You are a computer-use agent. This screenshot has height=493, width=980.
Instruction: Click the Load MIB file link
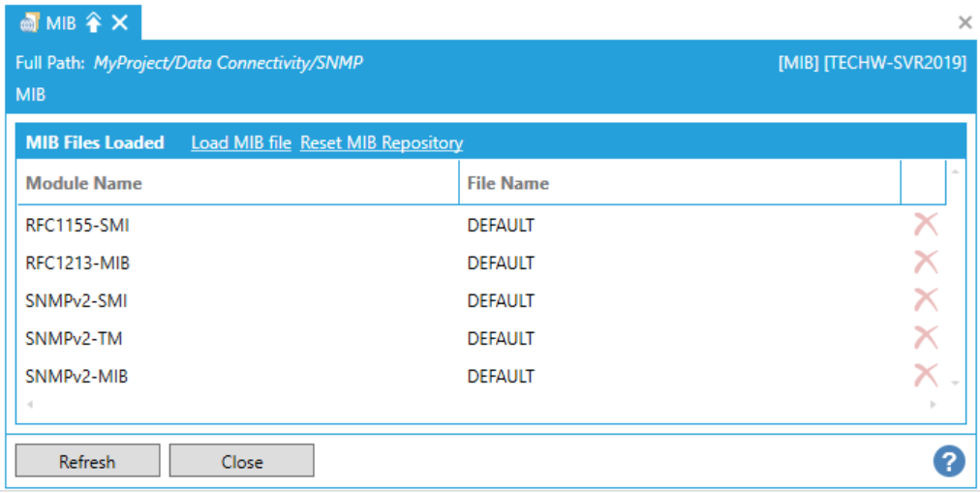coord(241,143)
